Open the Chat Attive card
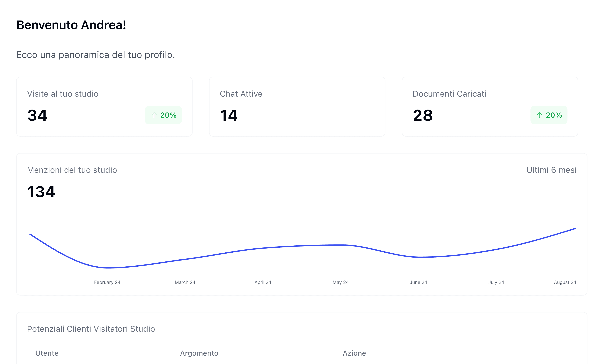The image size is (599, 364). pyautogui.click(x=297, y=107)
